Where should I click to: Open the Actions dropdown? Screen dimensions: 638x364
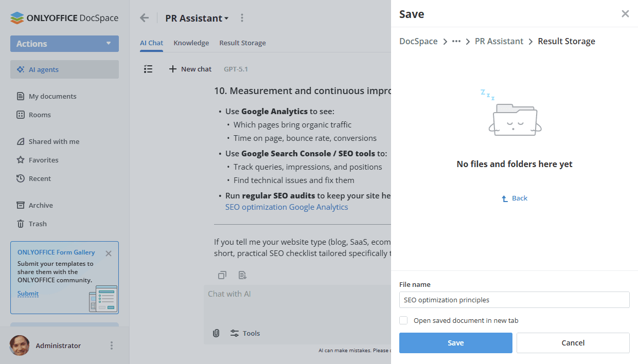tap(64, 44)
